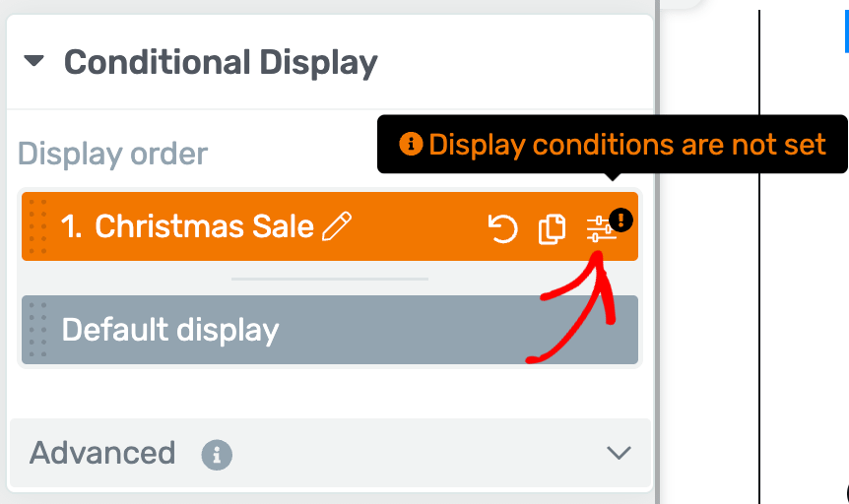The width and height of the screenshot is (849, 504).
Task: Click the Conditional Display heading
Action: click(221, 63)
